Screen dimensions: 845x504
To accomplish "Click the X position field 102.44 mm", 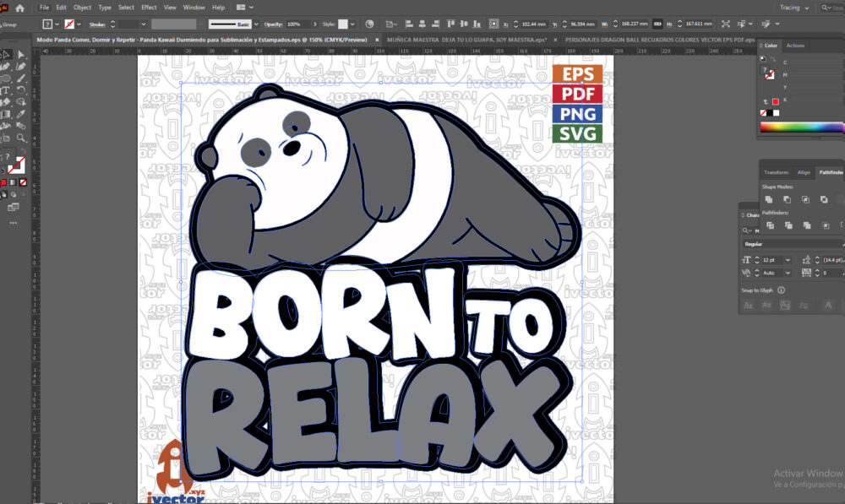I will (534, 24).
